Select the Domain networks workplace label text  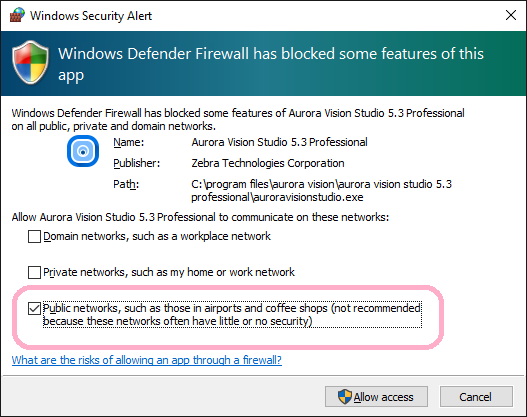157,236
